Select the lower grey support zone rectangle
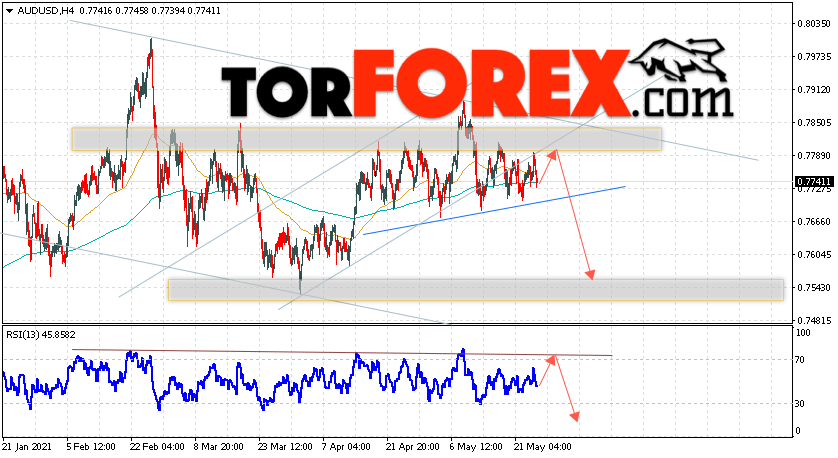Image resolution: width=838 pixels, height=458 pixels. tap(476, 290)
